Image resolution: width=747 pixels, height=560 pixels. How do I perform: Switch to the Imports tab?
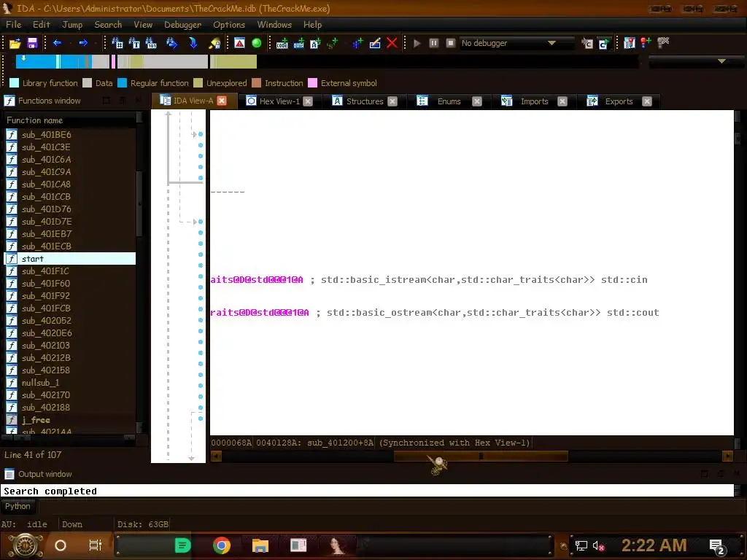(534, 101)
